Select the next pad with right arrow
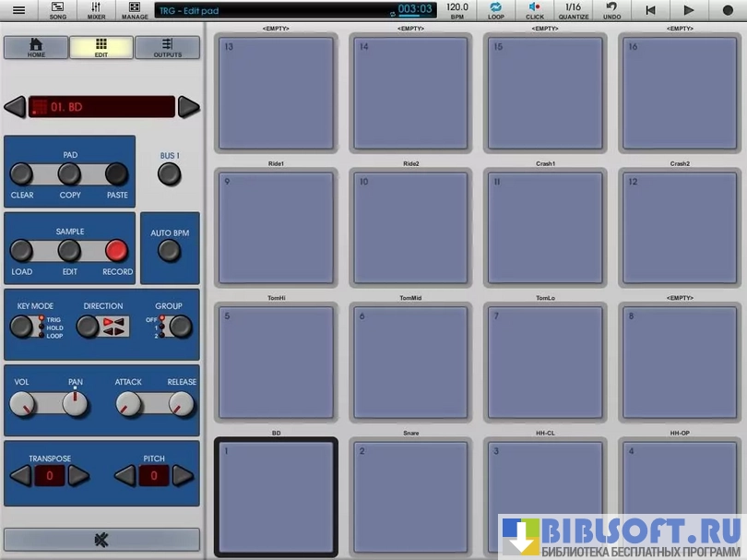The width and height of the screenshot is (747, 560). pyautogui.click(x=188, y=107)
